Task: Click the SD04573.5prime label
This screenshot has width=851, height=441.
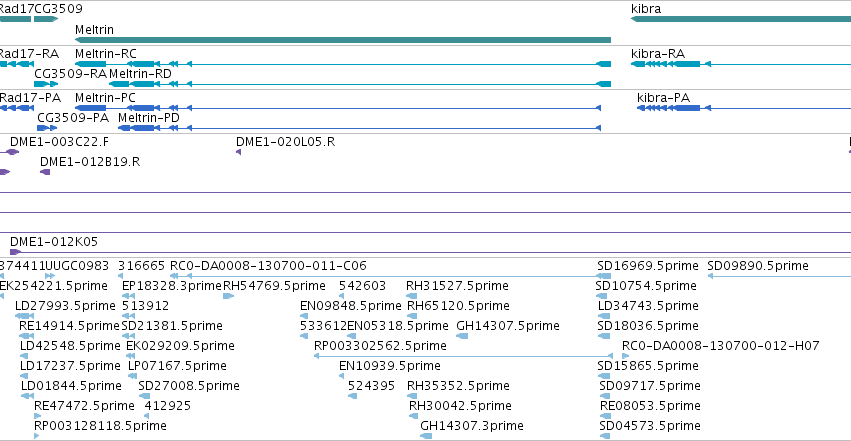Action: point(650,426)
